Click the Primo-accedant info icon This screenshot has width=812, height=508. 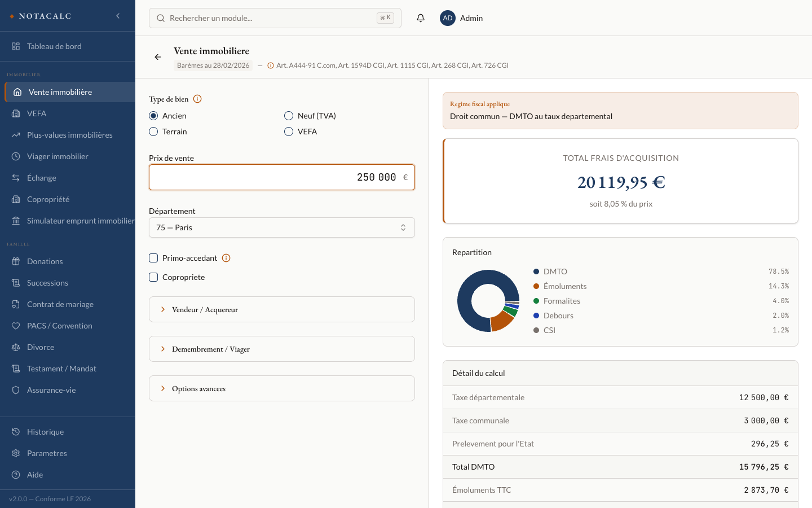coord(226,258)
